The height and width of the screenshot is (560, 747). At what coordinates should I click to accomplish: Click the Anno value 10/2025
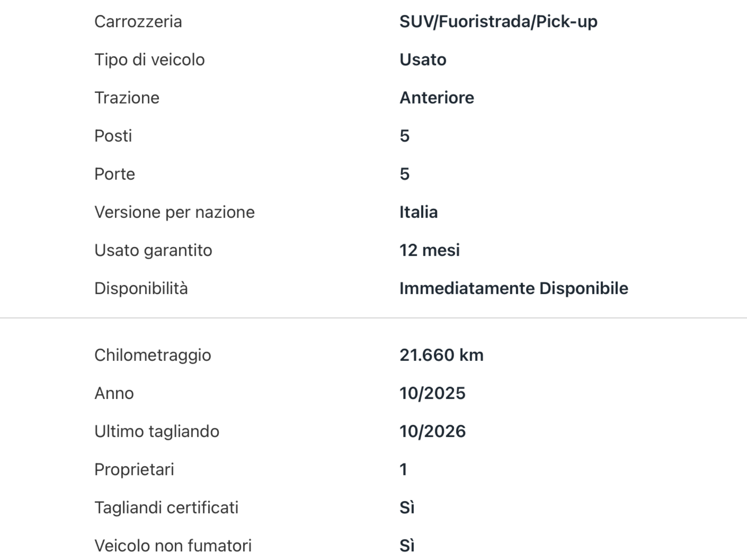pos(433,393)
